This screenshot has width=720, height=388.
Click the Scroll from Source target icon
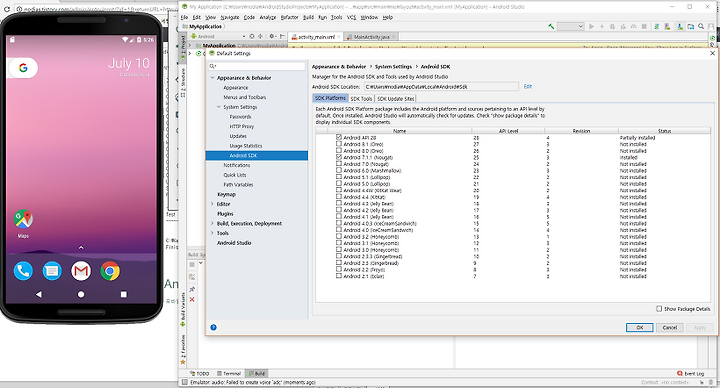[x=252, y=36]
